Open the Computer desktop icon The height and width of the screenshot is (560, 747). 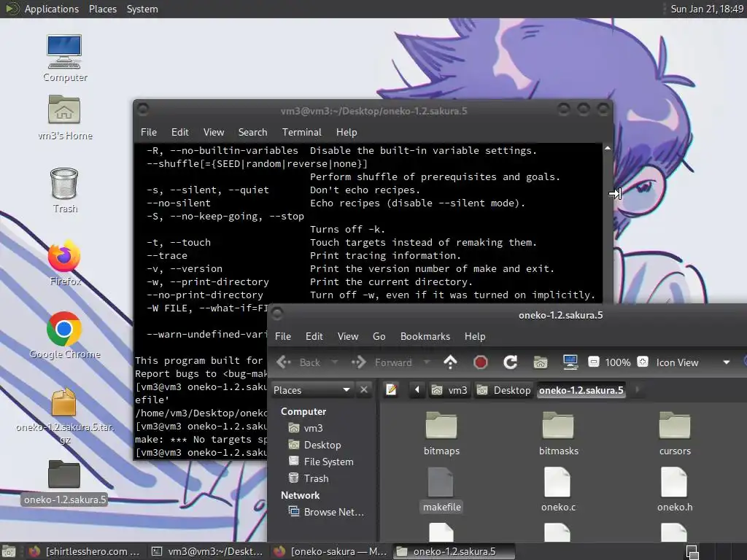point(64,57)
